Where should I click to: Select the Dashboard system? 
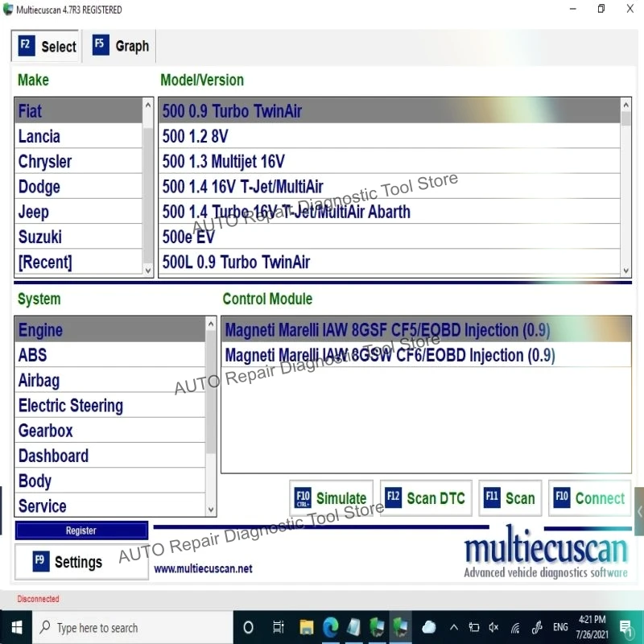click(x=110, y=456)
